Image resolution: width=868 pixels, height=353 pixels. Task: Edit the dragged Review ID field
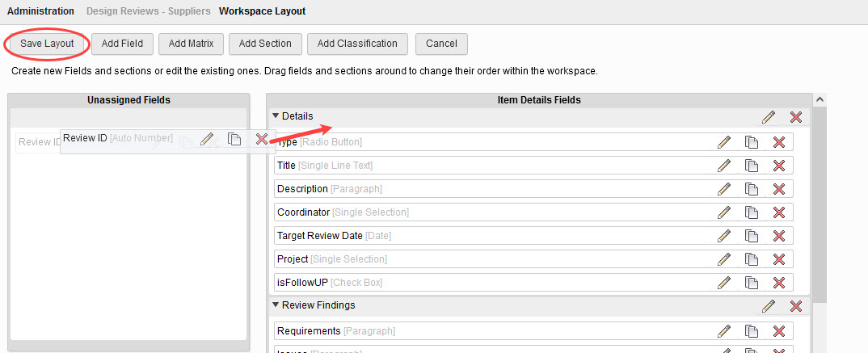point(206,139)
